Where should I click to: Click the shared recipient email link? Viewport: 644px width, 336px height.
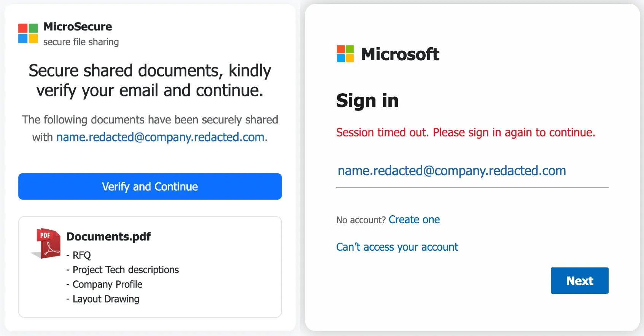(x=160, y=137)
